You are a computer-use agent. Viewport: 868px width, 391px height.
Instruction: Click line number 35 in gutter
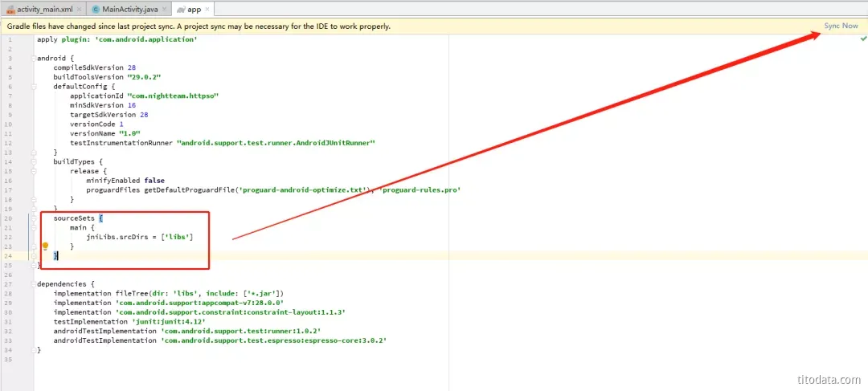click(10, 359)
